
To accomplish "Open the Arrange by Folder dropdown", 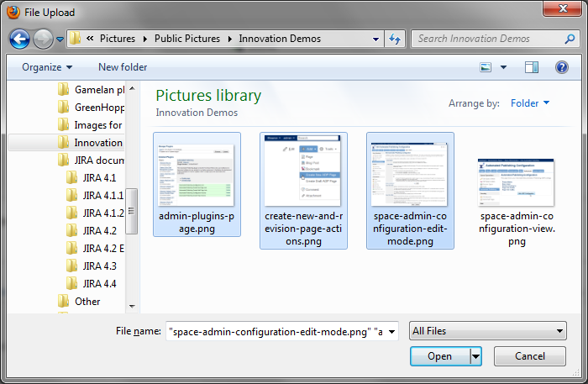I will click(530, 103).
